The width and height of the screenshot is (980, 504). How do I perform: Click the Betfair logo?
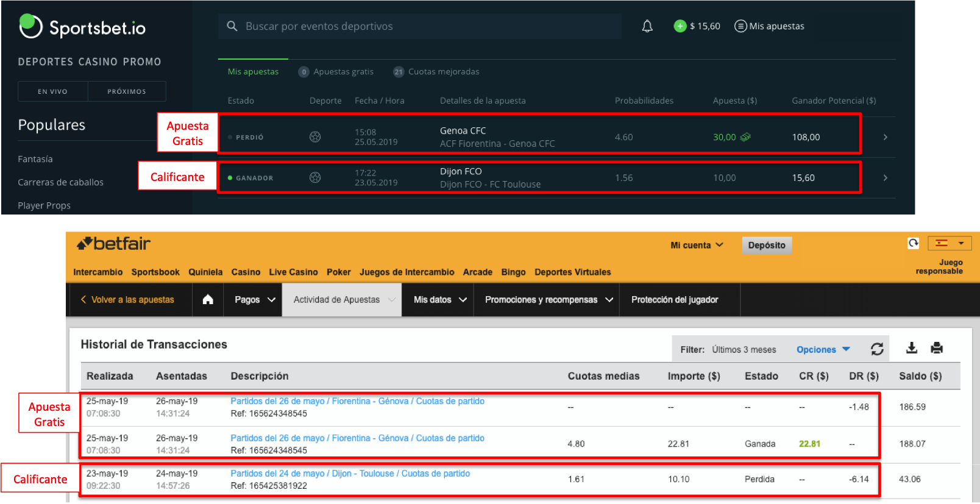(113, 244)
